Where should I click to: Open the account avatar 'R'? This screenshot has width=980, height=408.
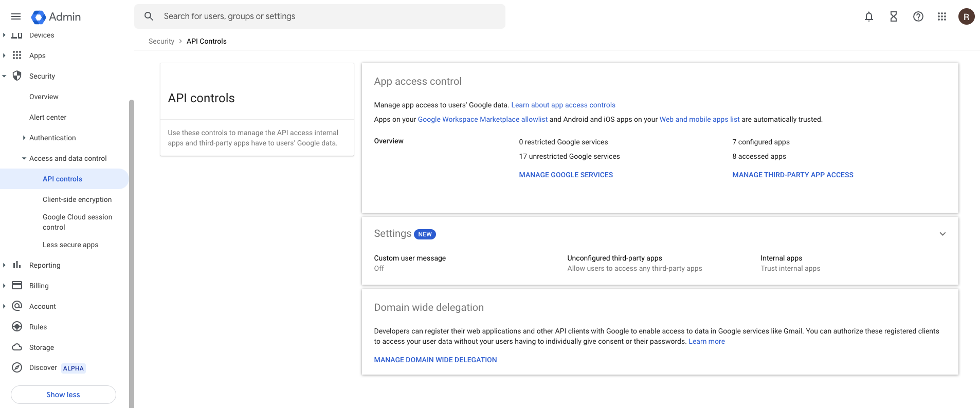(967, 16)
